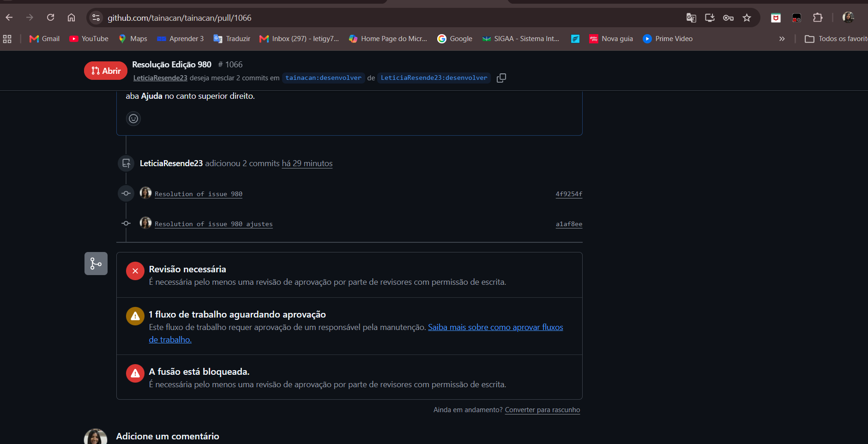This screenshot has height=444, width=868.
Task: Open the Google Translate page icon
Action: (691, 18)
